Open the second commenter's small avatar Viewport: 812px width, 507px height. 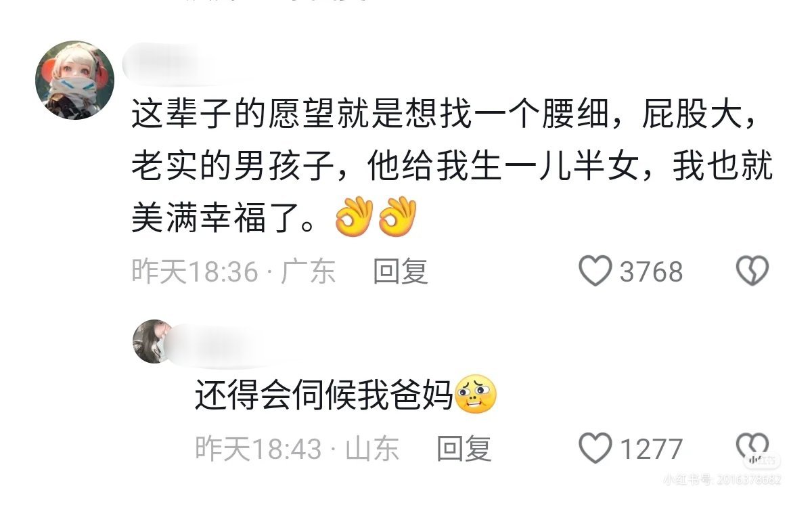[x=154, y=341]
